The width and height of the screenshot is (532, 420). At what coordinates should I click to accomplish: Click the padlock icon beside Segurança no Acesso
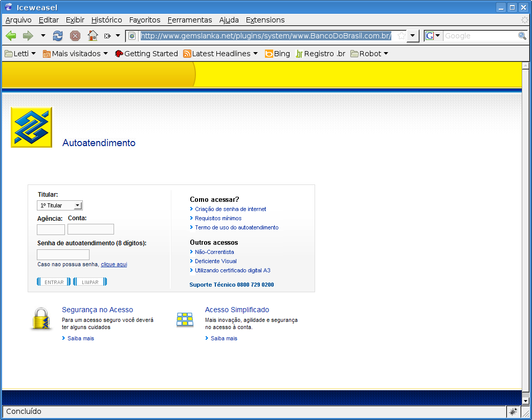(41, 319)
